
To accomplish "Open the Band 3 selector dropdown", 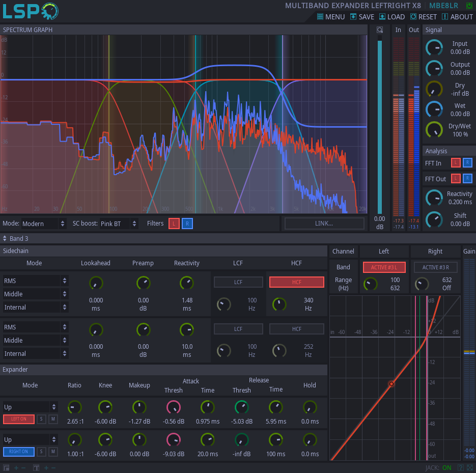I will pos(16,239).
